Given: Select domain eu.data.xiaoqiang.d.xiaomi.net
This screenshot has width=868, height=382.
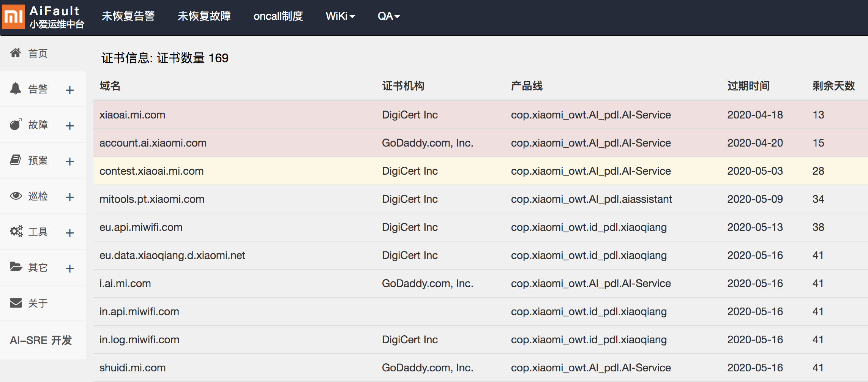Looking at the screenshot, I should coord(172,255).
